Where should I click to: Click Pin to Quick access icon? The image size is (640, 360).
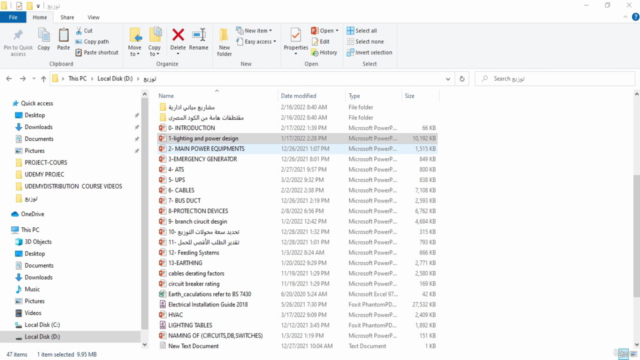pos(18,36)
